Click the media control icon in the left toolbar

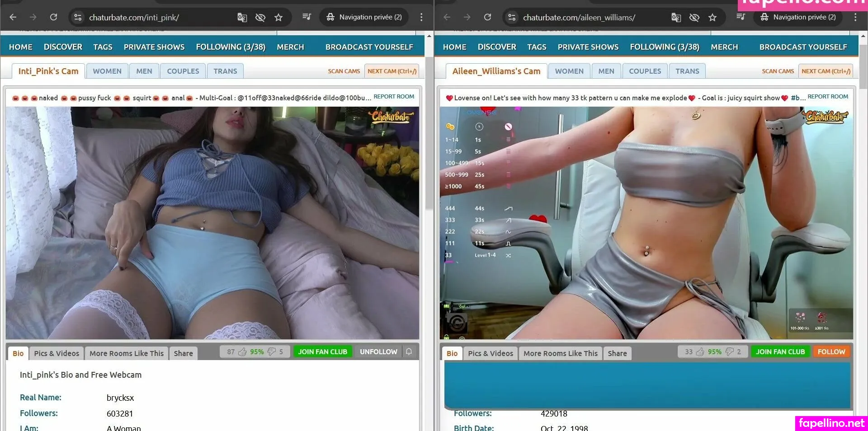click(307, 17)
